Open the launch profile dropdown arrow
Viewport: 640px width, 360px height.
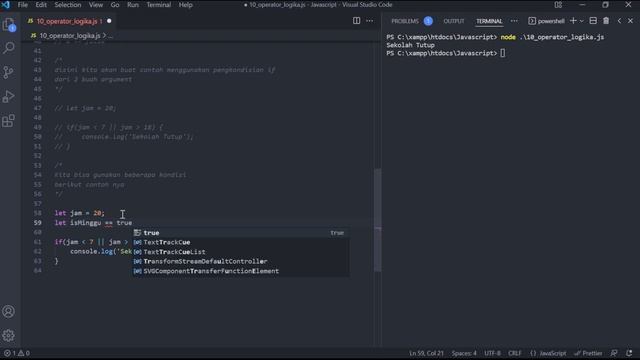[582, 21]
